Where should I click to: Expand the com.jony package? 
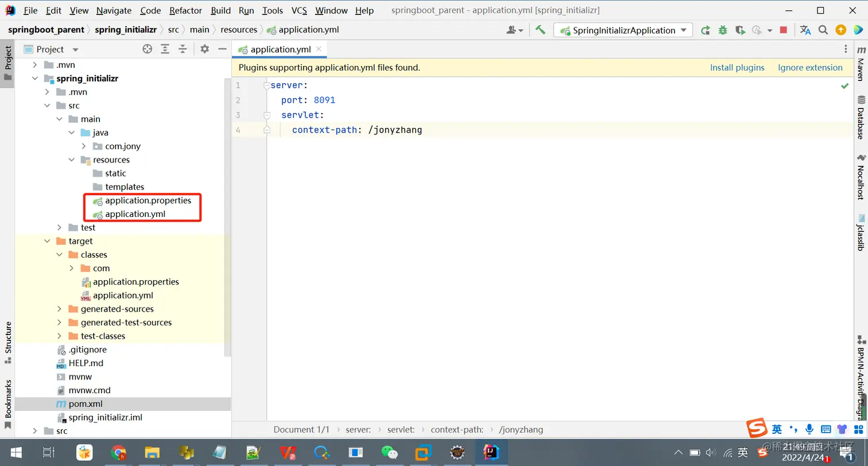pyautogui.click(x=84, y=146)
